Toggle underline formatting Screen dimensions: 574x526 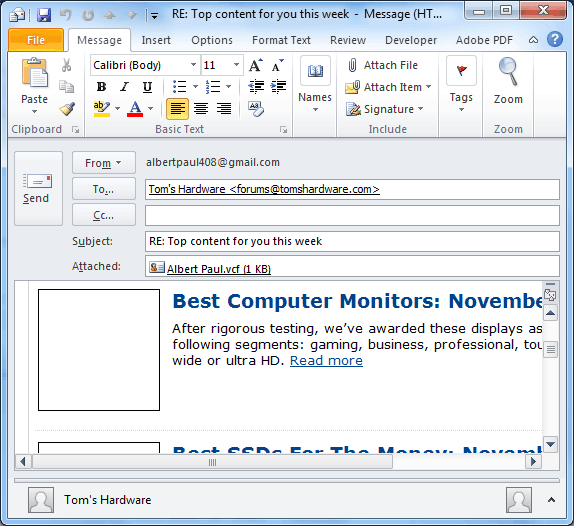point(147,87)
